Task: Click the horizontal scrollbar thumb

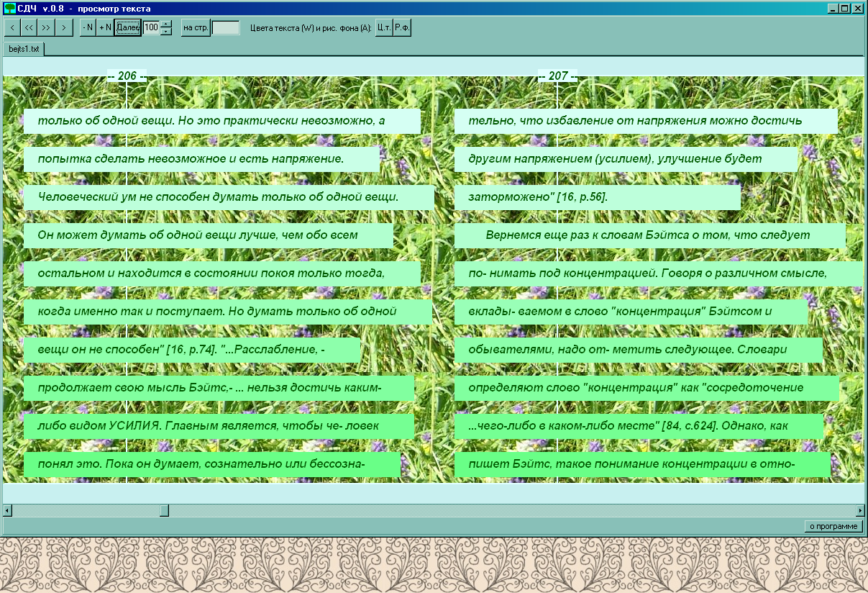Action: coord(164,510)
